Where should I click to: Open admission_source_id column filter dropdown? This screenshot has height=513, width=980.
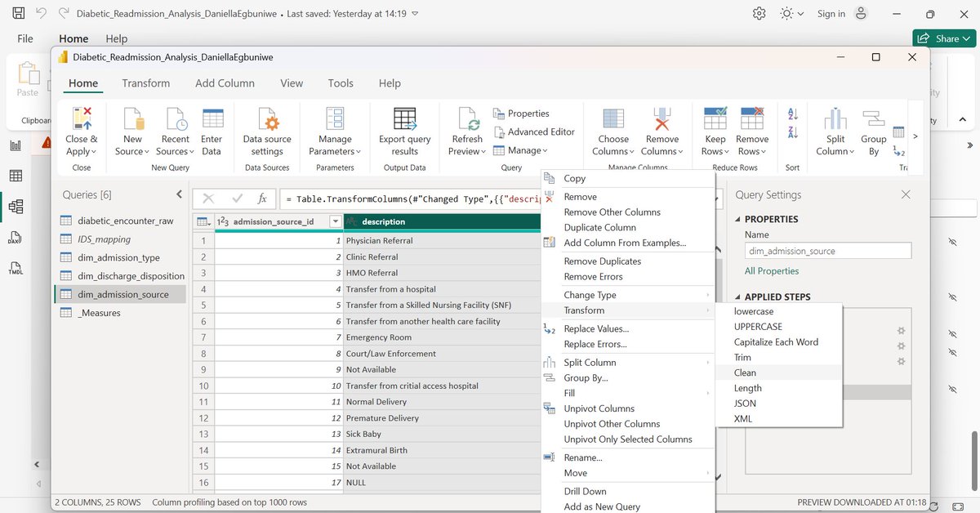[x=335, y=221]
